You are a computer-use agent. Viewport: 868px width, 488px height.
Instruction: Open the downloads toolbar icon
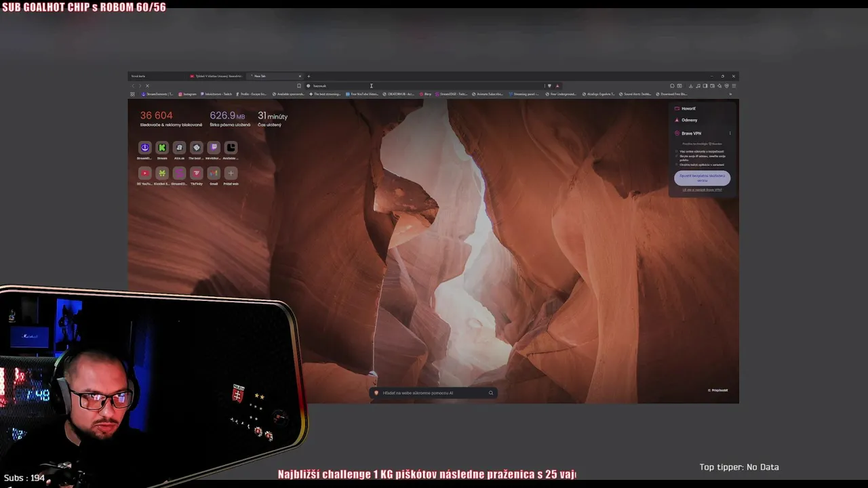(x=691, y=86)
